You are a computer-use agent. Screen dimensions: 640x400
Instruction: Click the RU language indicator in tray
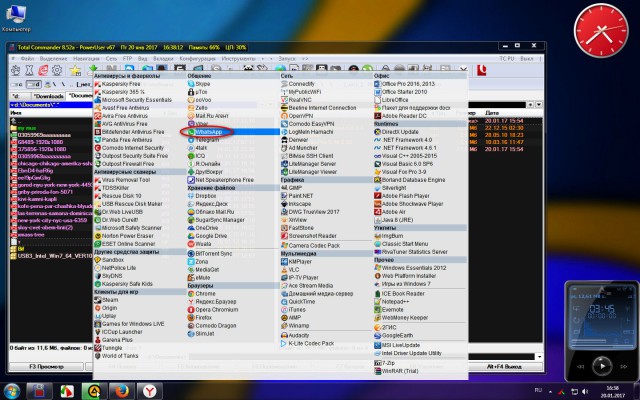pyautogui.click(x=538, y=391)
